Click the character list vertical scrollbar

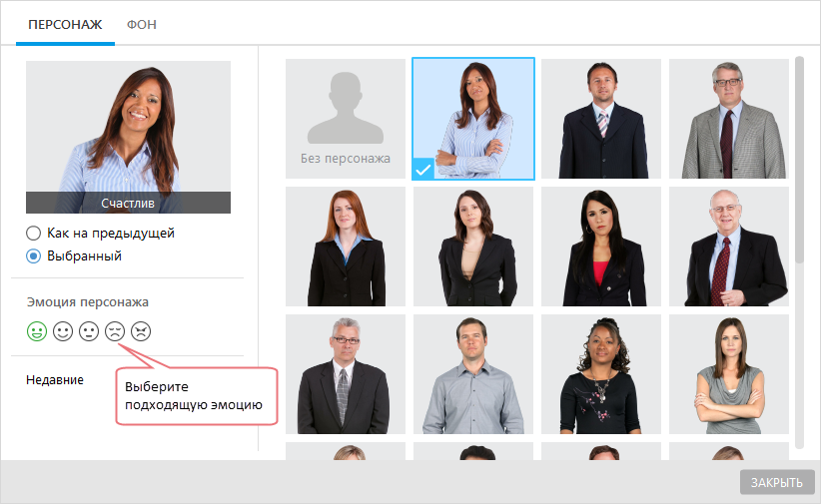tap(799, 160)
